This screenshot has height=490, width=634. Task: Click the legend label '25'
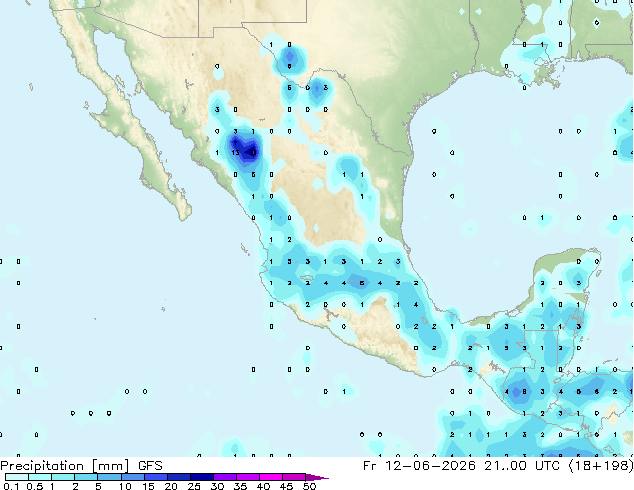pos(194,486)
